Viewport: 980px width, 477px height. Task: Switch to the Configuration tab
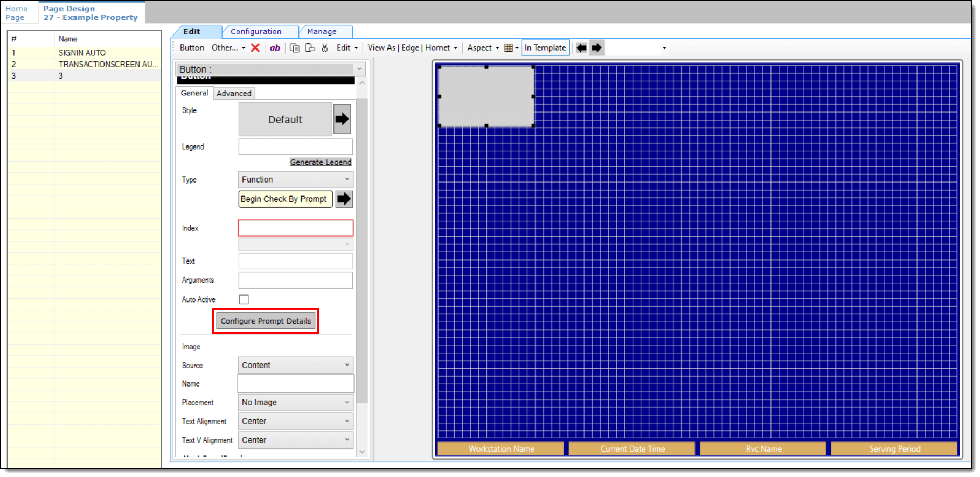256,32
